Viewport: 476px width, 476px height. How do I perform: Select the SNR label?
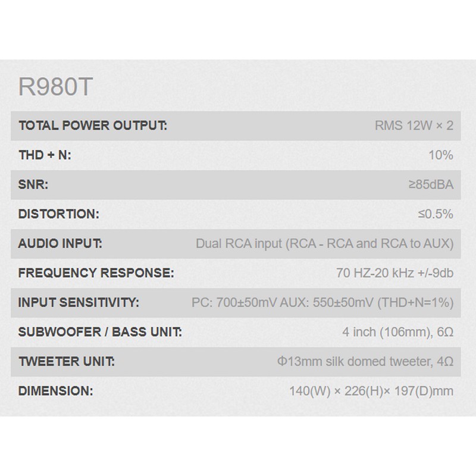[x=33, y=185]
